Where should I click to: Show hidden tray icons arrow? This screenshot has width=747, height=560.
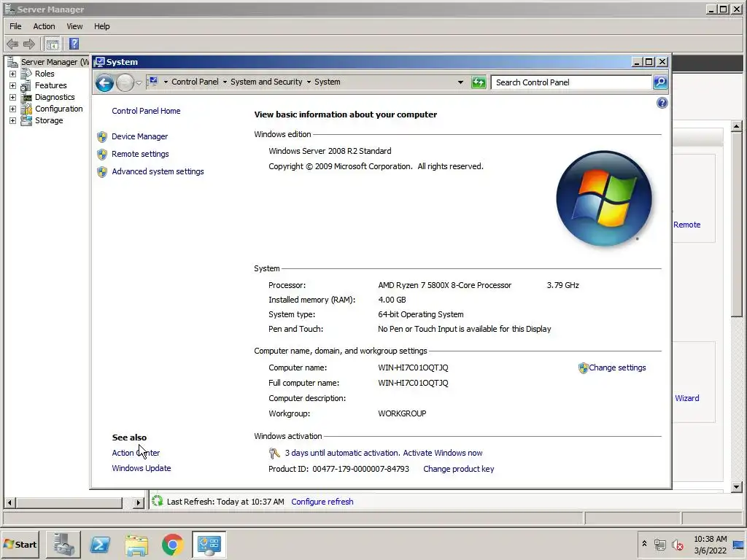click(644, 544)
